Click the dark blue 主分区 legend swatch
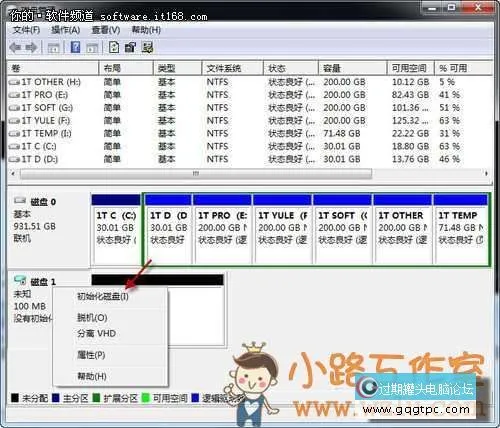This screenshot has width=500, height=428. (56, 398)
